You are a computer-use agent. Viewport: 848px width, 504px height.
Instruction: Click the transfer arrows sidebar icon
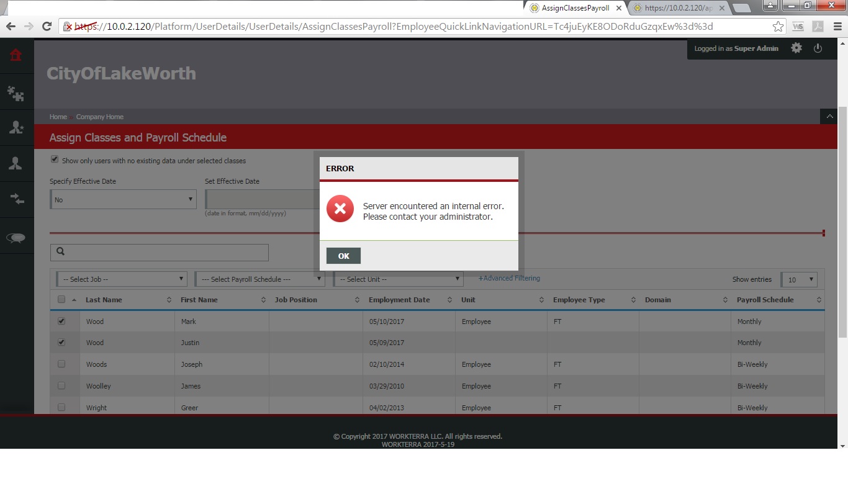pyautogui.click(x=16, y=199)
